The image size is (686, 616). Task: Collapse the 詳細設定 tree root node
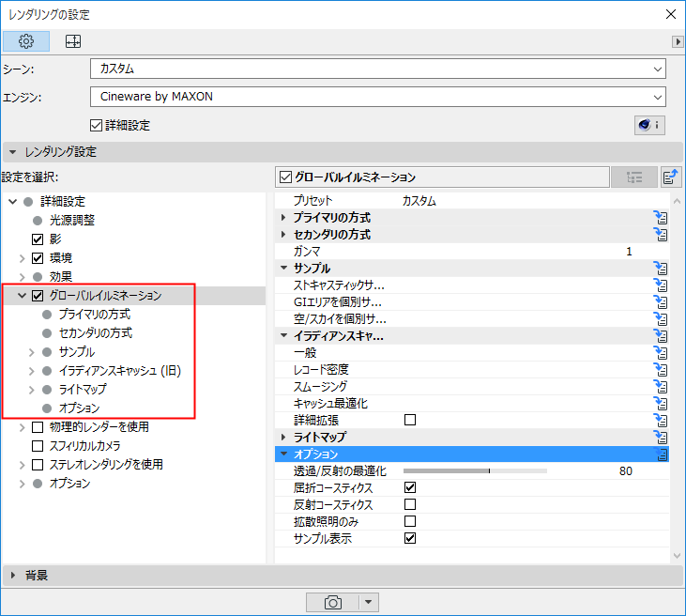click(x=13, y=202)
